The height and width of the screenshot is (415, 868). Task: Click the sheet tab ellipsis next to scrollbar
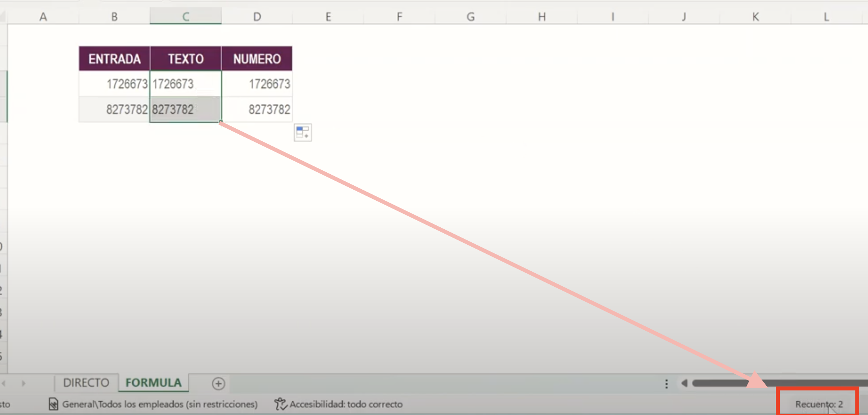click(x=667, y=383)
